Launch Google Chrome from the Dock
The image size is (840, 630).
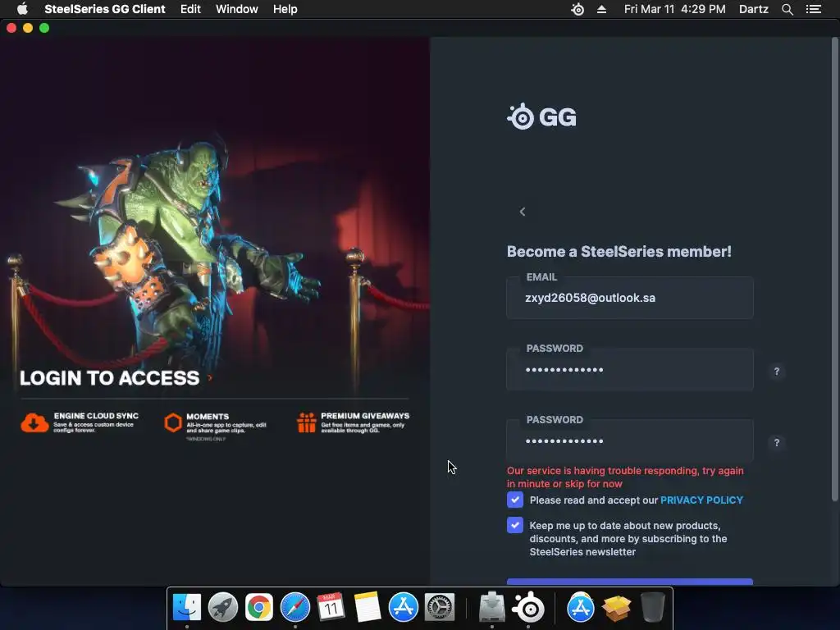tap(258, 608)
